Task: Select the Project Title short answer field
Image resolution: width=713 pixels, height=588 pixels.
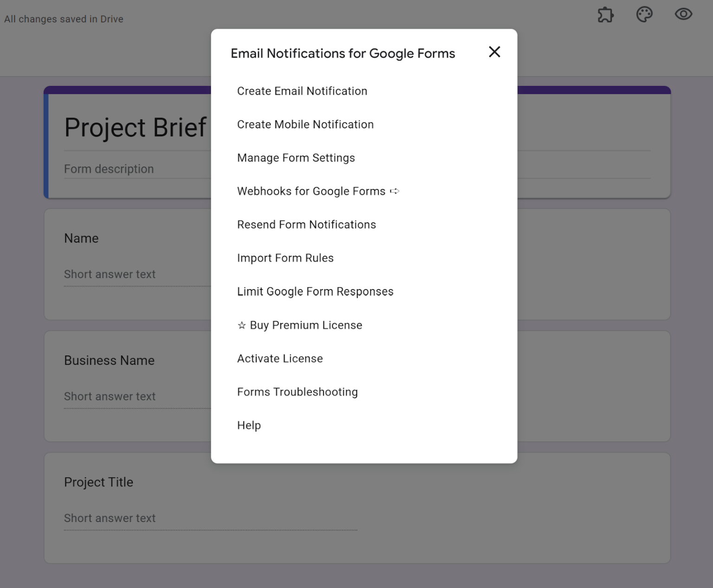Action: point(110,518)
